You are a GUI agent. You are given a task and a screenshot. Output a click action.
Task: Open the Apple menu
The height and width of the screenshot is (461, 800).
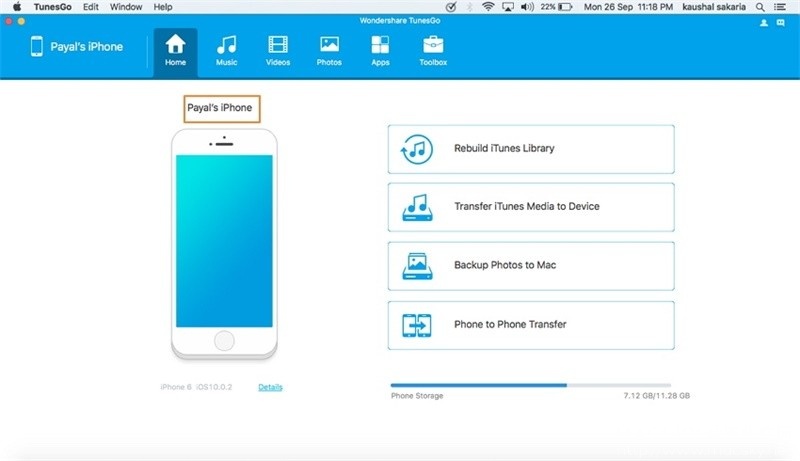click(x=17, y=7)
